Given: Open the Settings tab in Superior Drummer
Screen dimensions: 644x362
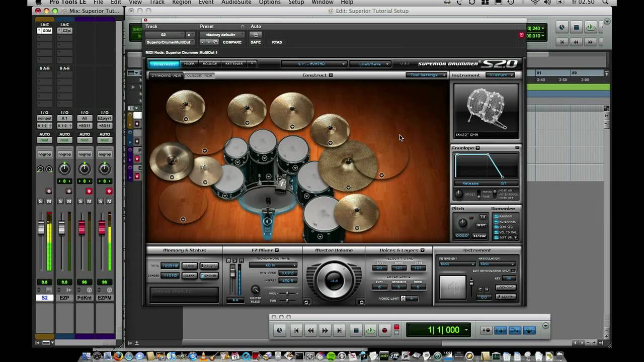Looking at the screenshot, I should pyautogui.click(x=234, y=64).
